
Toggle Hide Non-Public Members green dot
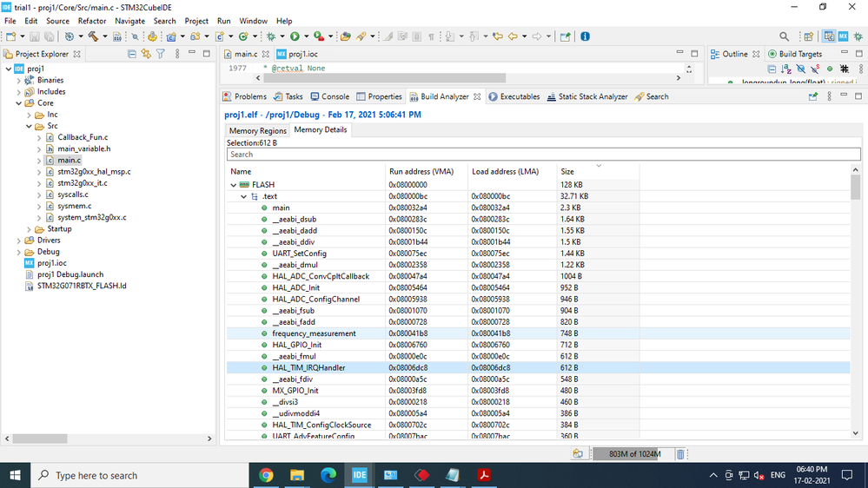(x=829, y=69)
